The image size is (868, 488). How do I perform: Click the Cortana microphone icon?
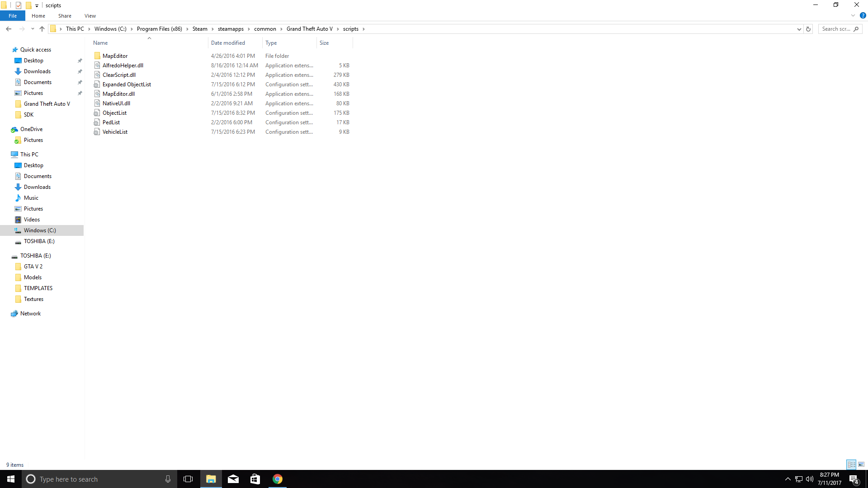[168, 479]
